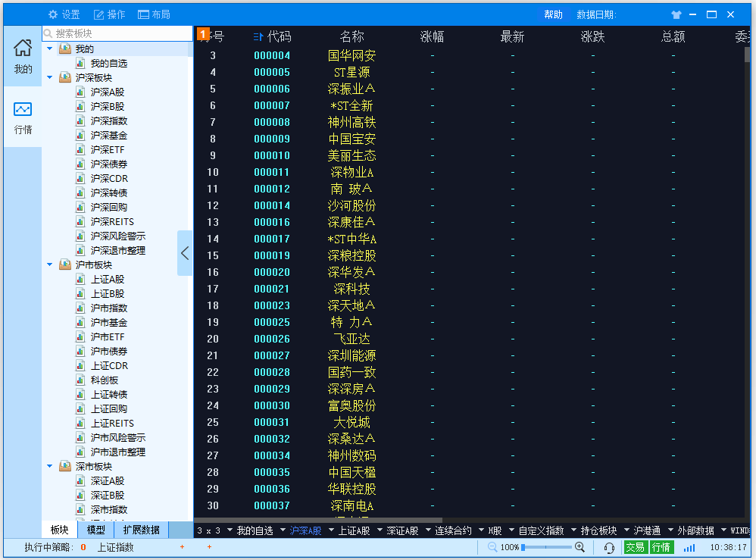Select stock code 000014

pos(272,205)
